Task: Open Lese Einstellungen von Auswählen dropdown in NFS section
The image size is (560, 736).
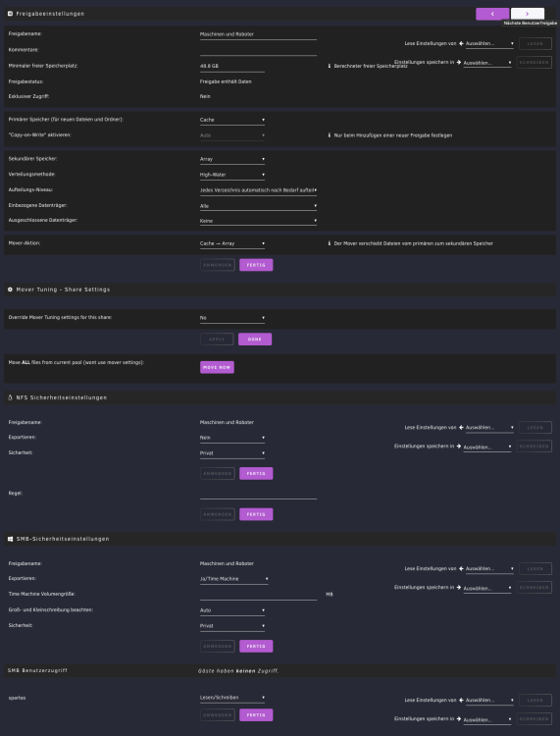Action: [x=489, y=428]
